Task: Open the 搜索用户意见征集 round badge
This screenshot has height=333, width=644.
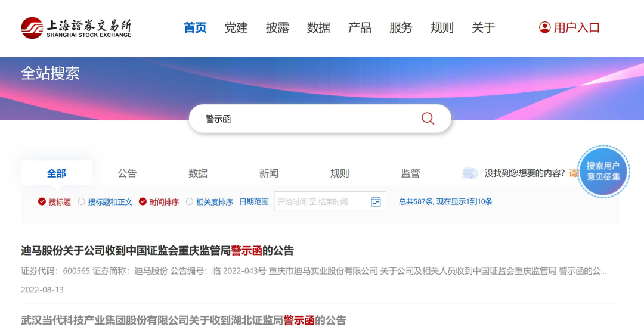Action: pyautogui.click(x=603, y=172)
